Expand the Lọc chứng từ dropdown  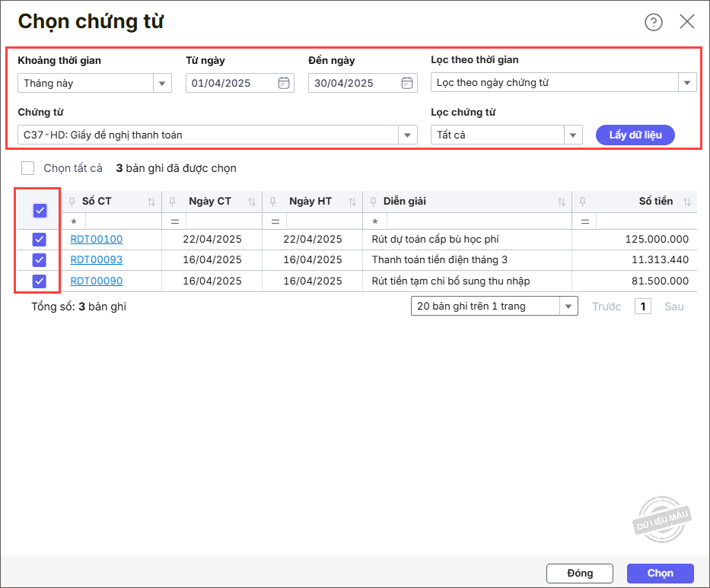click(x=573, y=135)
